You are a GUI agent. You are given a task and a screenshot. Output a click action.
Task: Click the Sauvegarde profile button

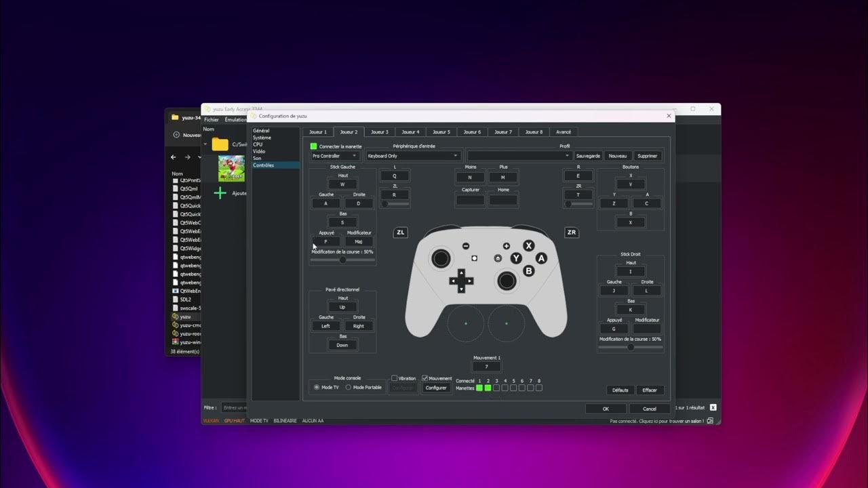[x=588, y=156]
